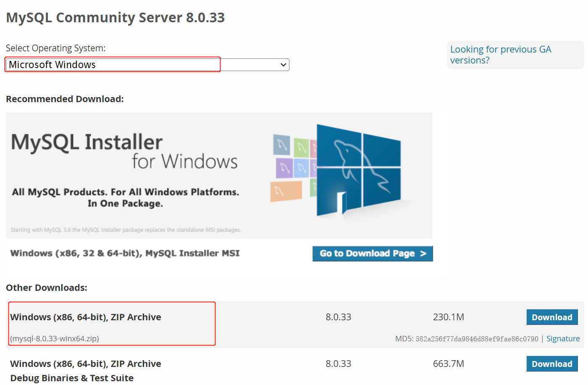Download the 230.1M Windows ZIP Archive

[552, 317]
